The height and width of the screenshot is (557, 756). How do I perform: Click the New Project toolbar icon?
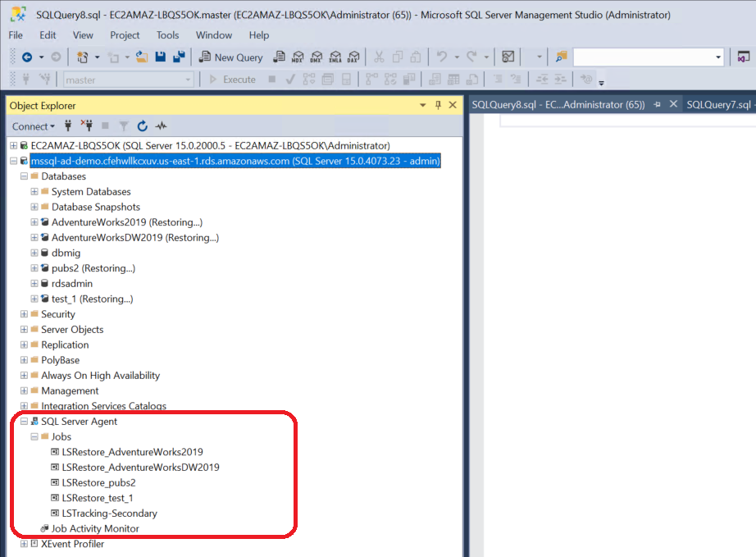(x=83, y=57)
